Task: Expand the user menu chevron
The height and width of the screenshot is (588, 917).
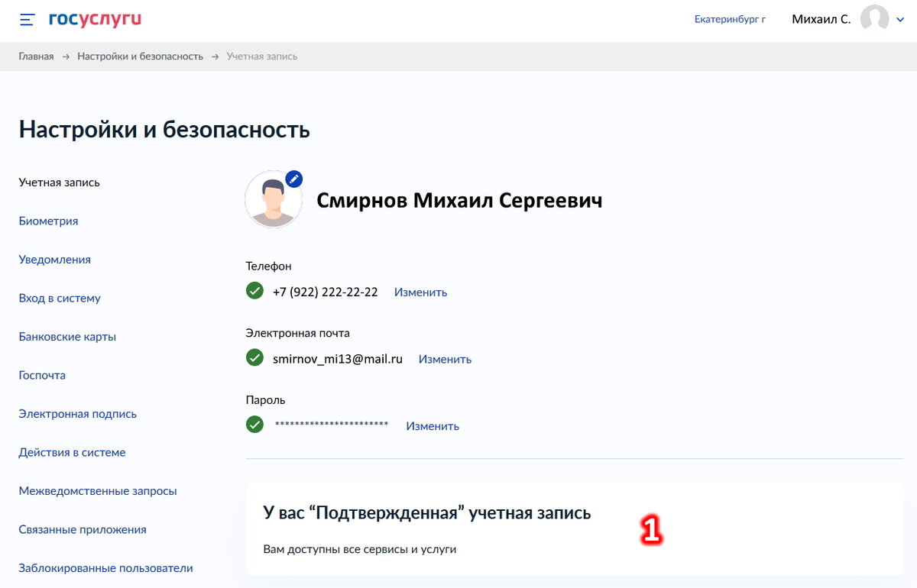Action: click(900, 21)
